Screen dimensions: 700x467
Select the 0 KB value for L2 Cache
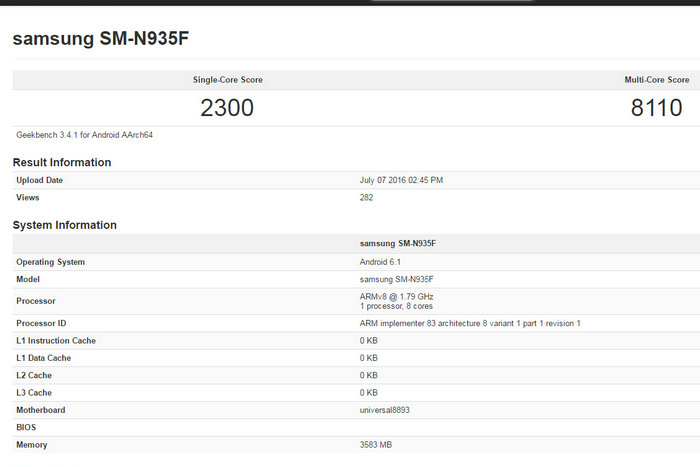pyautogui.click(x=369, y=375)
